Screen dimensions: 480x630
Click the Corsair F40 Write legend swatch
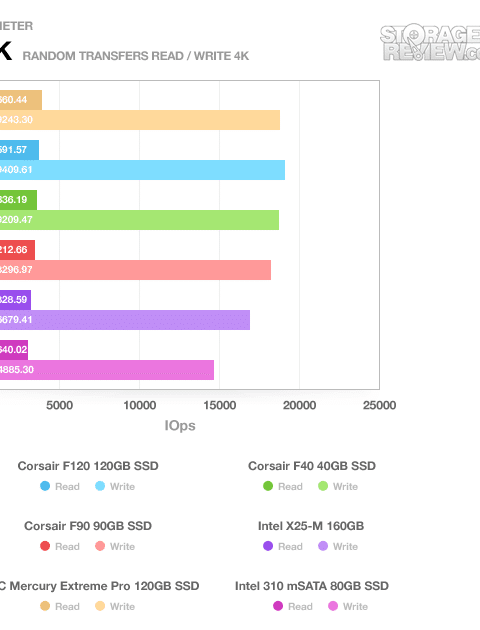pos(323,486)
